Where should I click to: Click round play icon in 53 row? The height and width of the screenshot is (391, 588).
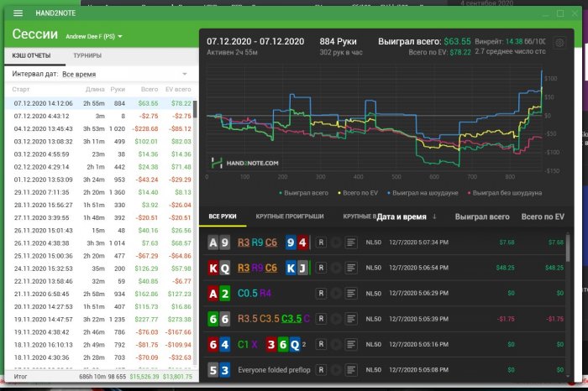click(x=336, y=370)
